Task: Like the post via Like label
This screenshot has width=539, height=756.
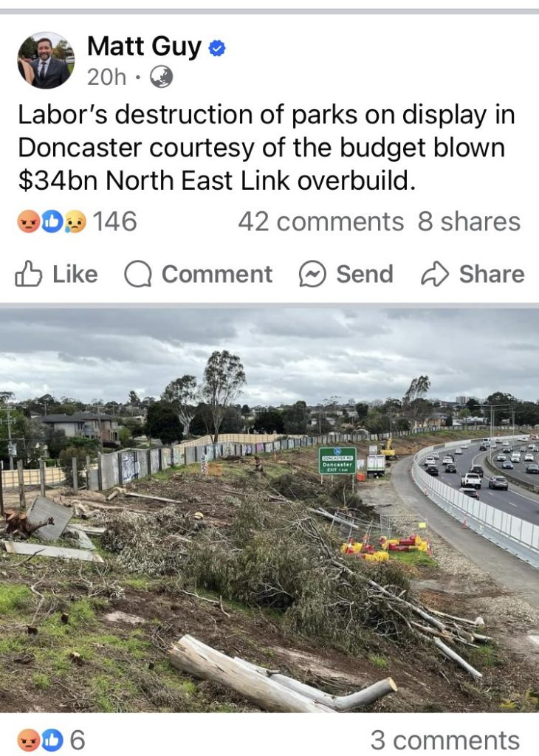Action: (75, 275)
